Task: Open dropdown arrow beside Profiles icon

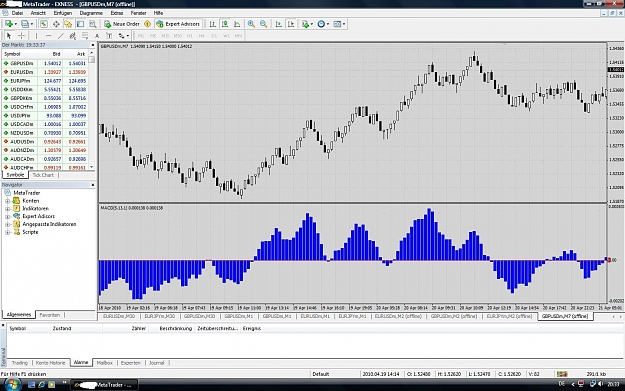Action: (x=31, y=24)
